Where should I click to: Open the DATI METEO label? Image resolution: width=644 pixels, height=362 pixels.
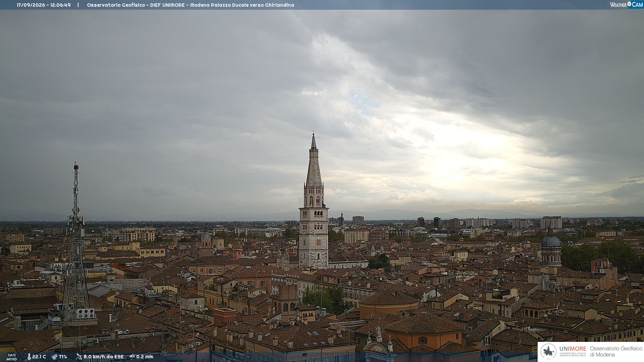(x=12, y=357)
